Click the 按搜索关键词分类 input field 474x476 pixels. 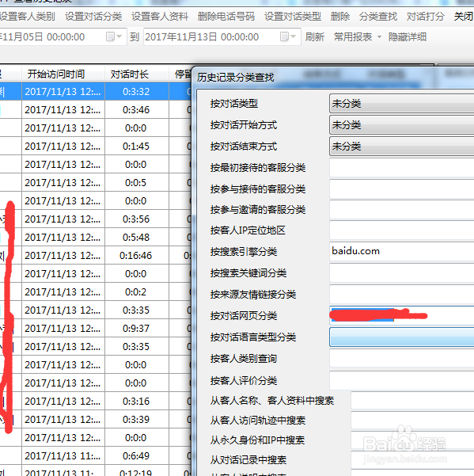(401, 273)
